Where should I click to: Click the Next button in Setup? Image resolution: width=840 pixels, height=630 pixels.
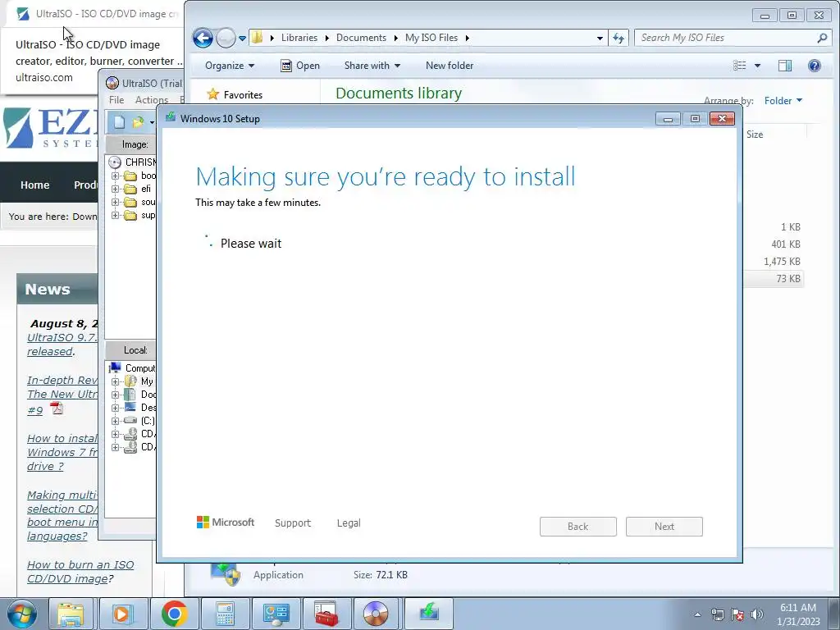pyautogui.click(x=664, y=527)
